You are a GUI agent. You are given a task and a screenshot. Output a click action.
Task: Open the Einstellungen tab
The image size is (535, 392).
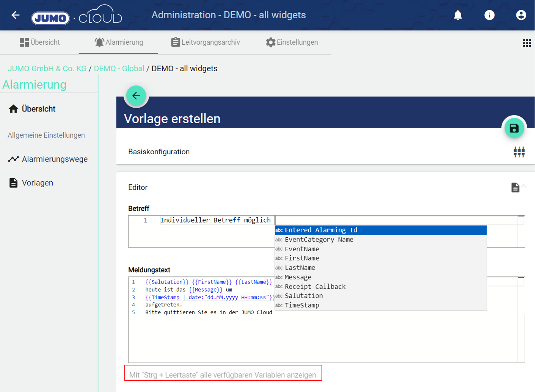[292, 42]
